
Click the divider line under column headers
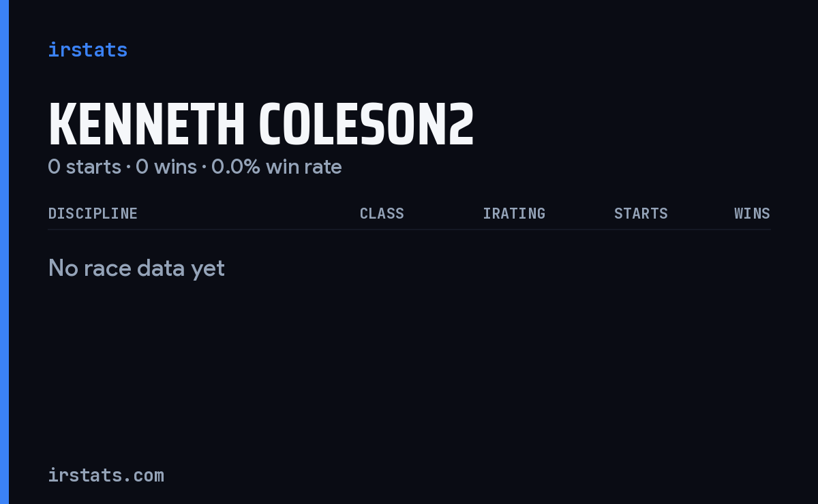[x=410, y=230]
